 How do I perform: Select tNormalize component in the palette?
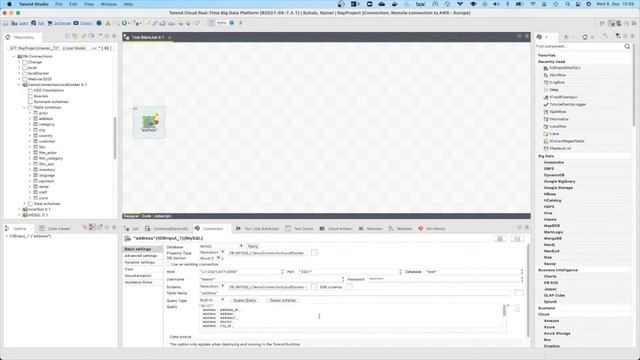point(559,119)
